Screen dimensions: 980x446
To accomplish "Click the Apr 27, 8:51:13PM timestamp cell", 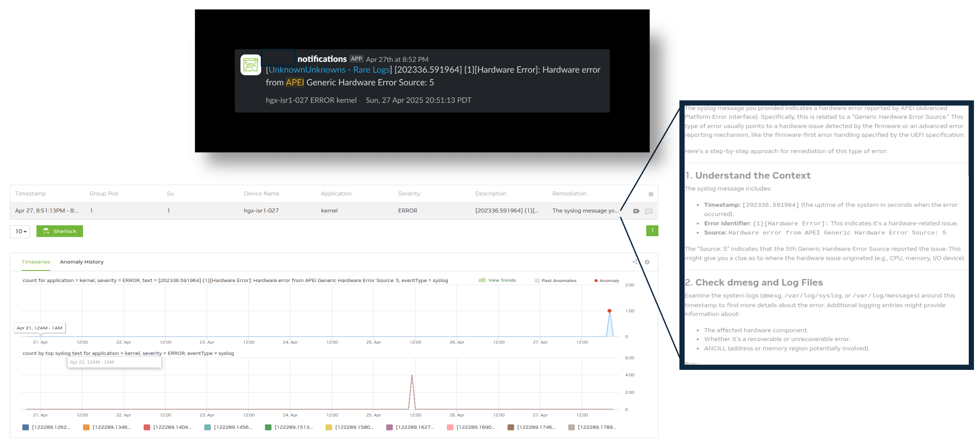I will click(47, 211).
